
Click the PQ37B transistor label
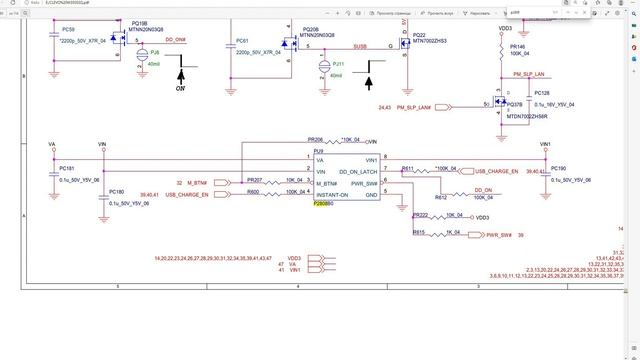[514, 104]
